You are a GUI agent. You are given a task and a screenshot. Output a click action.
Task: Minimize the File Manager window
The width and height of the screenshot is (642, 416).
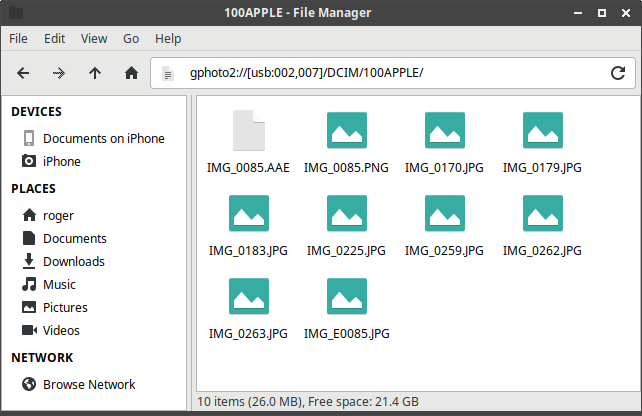click(578, 13)
